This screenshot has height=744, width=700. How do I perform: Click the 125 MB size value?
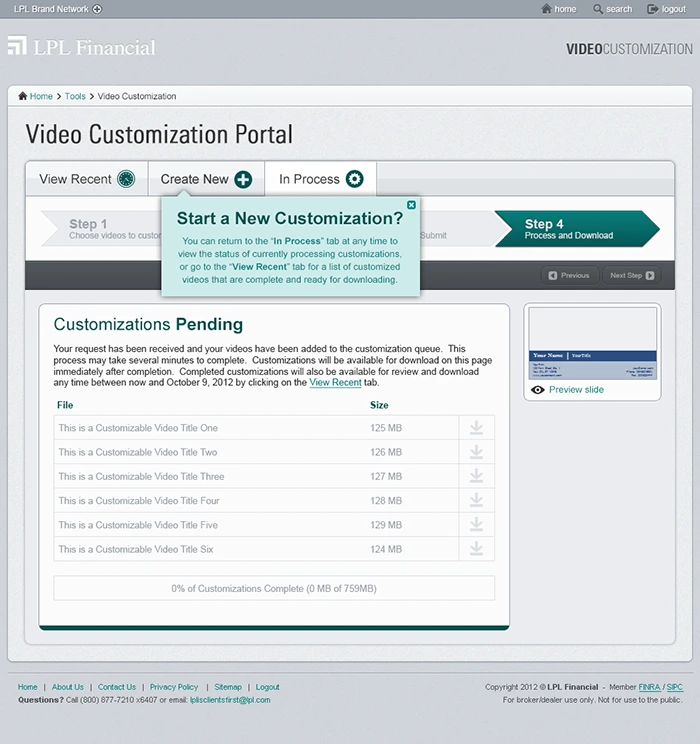point(386,428)
